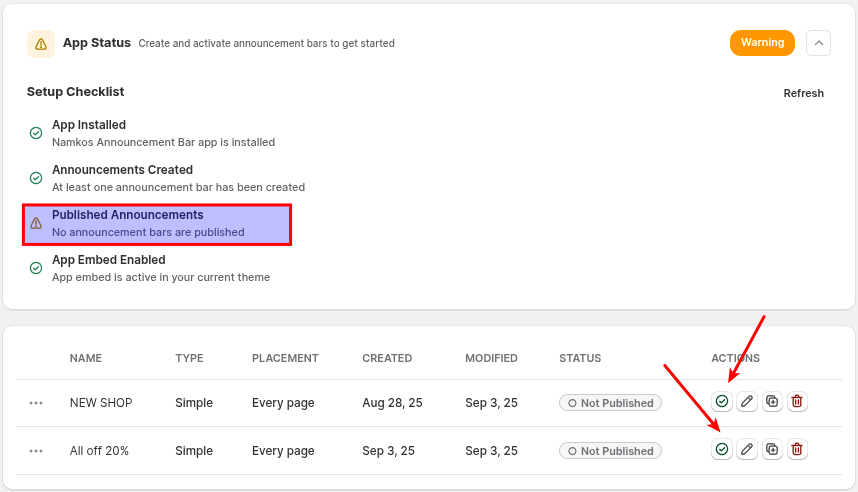
Task: Click Not Published badge for All off 20%
Action: click(x=610, y=451)
